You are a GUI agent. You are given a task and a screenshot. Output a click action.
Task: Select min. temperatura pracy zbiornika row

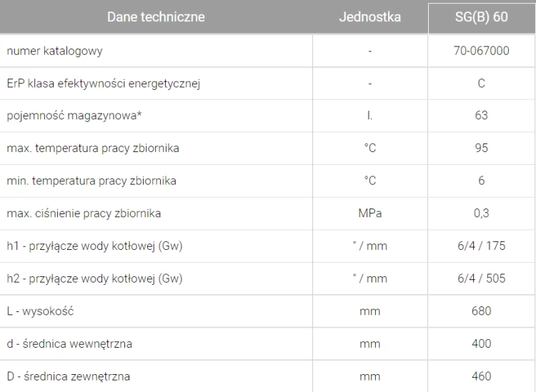pos(268,181)
